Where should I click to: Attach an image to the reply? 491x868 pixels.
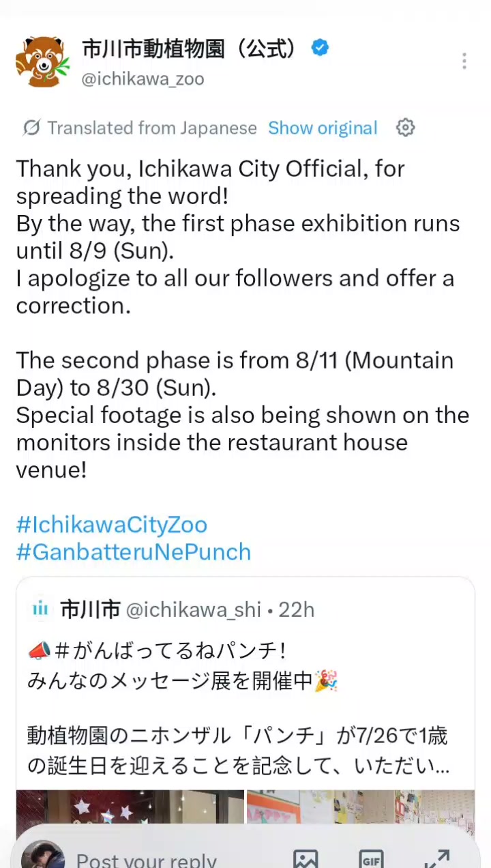306,858
